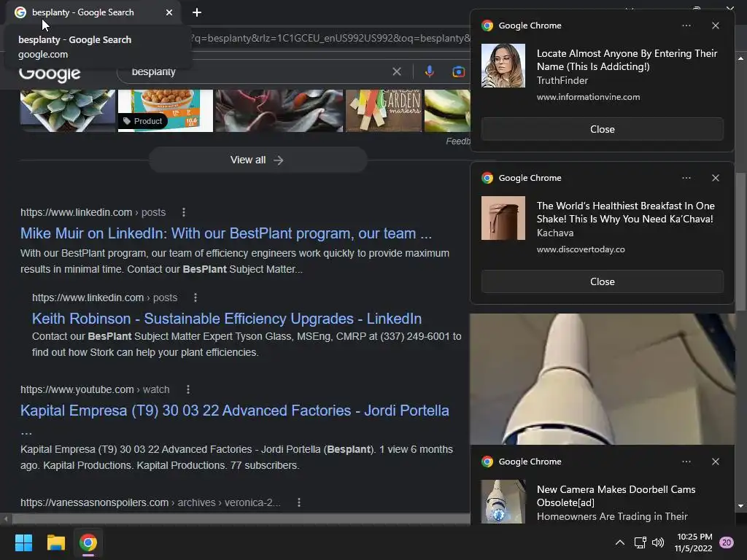Open more options for YouTube result
The width and height of the screenshot is (747, 560).
[x=188, y=389]
